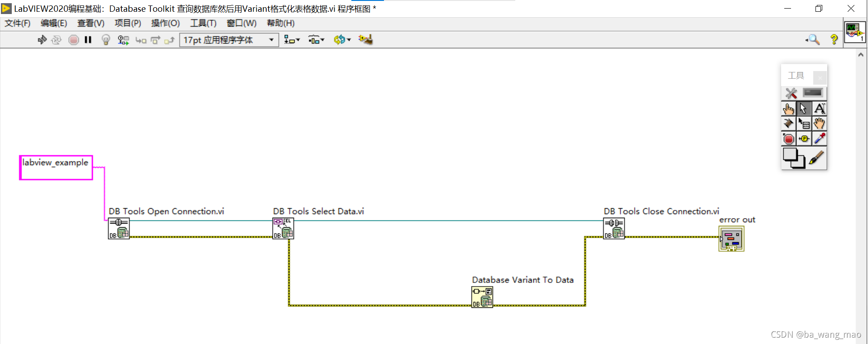Click the DB Tools Close Connection.vi label
This screenshot has width=868, height=344.
click(x=661, y=211)
